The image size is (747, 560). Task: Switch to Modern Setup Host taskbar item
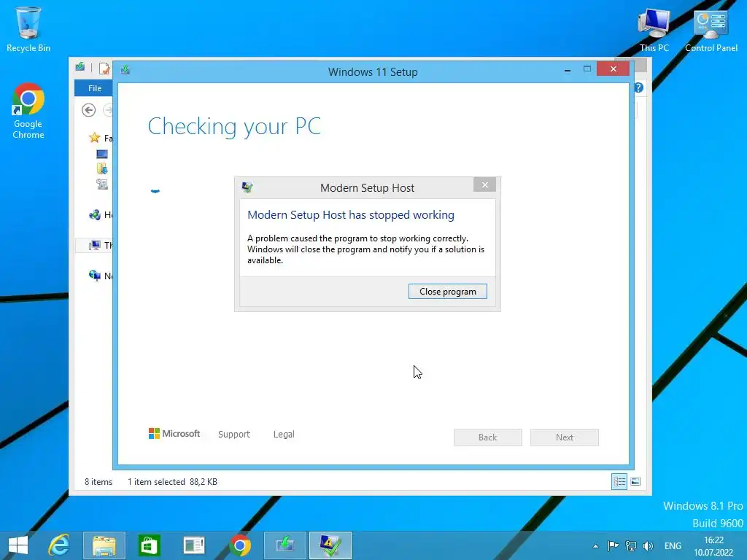[330, 545]
